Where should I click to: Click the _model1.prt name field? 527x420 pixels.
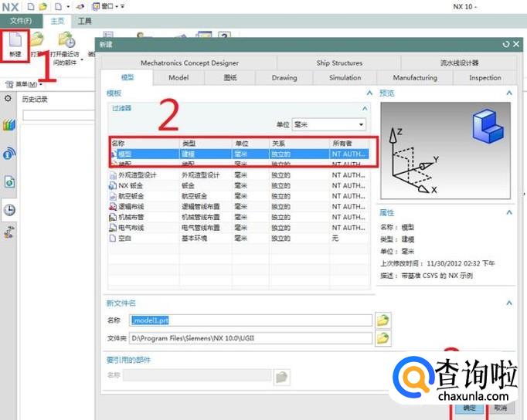coord(250,320)
